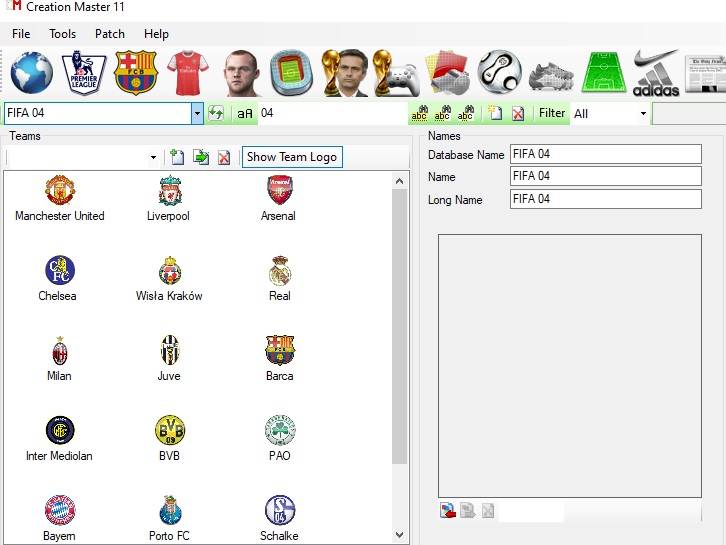
Task: Click the Show Team Logo button
Action: (292, 157)
